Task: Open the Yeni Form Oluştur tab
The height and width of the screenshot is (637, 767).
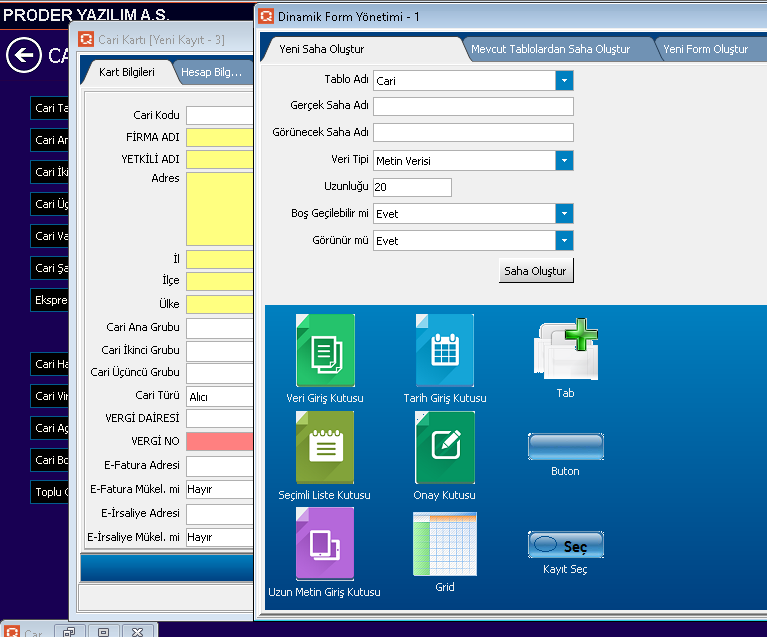Action: [705, 49]
